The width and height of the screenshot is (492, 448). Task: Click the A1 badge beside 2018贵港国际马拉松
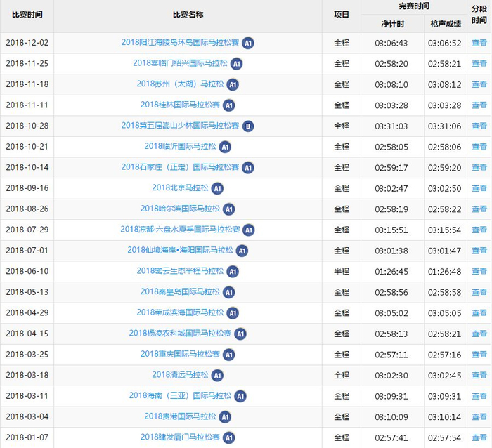[225, 416]
